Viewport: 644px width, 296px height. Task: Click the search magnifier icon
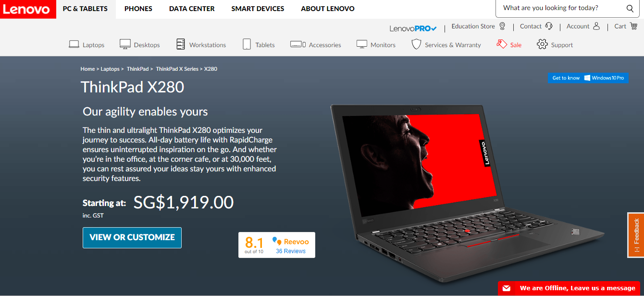[630, 8]
